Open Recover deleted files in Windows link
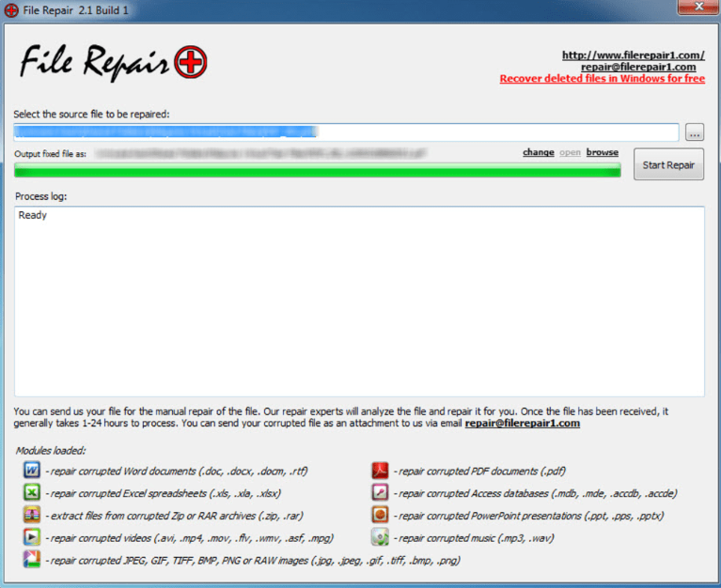The height and width of the screenshot is (588, 721). (603, 79)
